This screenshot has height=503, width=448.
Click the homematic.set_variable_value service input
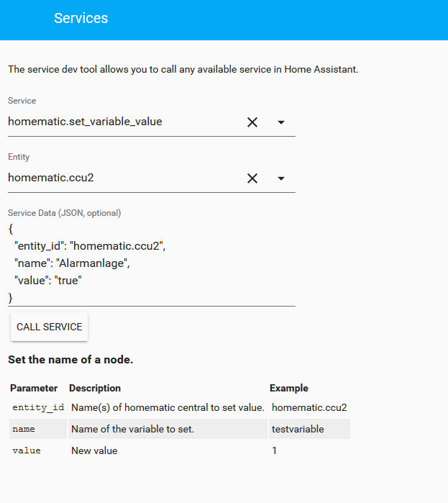[122, 122]
